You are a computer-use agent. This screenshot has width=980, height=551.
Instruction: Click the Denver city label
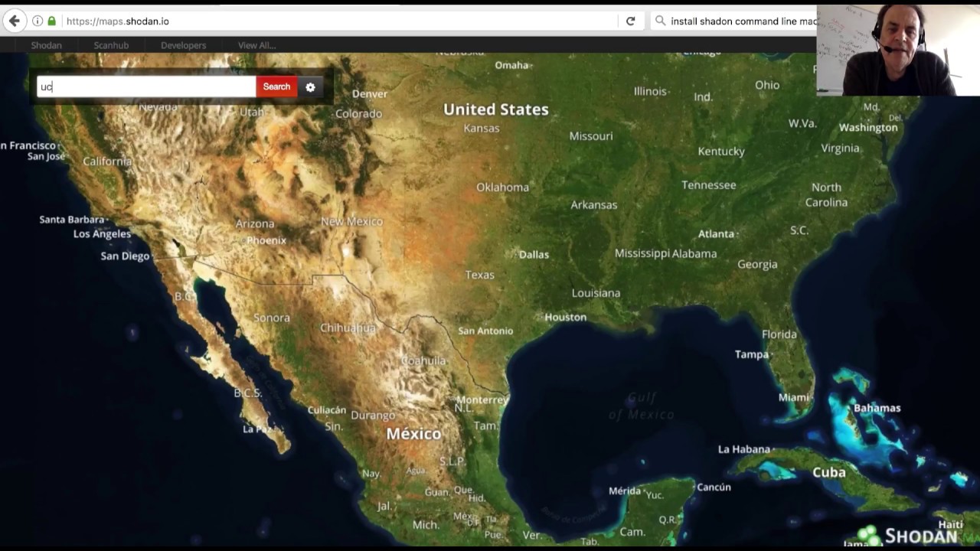[x=370, y=94]
